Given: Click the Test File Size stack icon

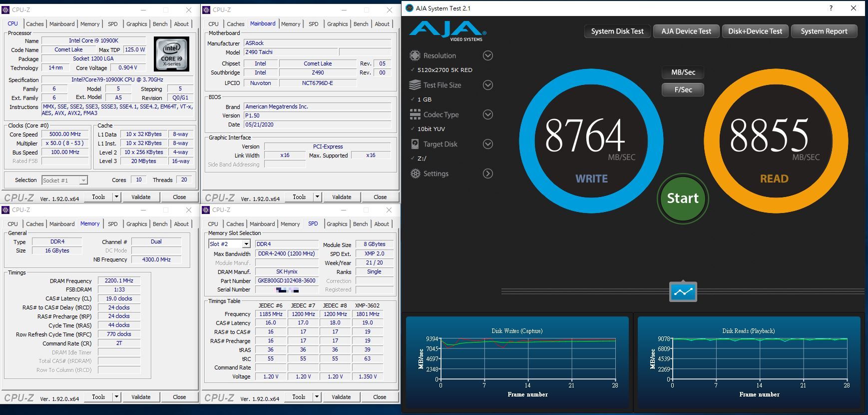Looking at the screenshot, I should (415, 85).
